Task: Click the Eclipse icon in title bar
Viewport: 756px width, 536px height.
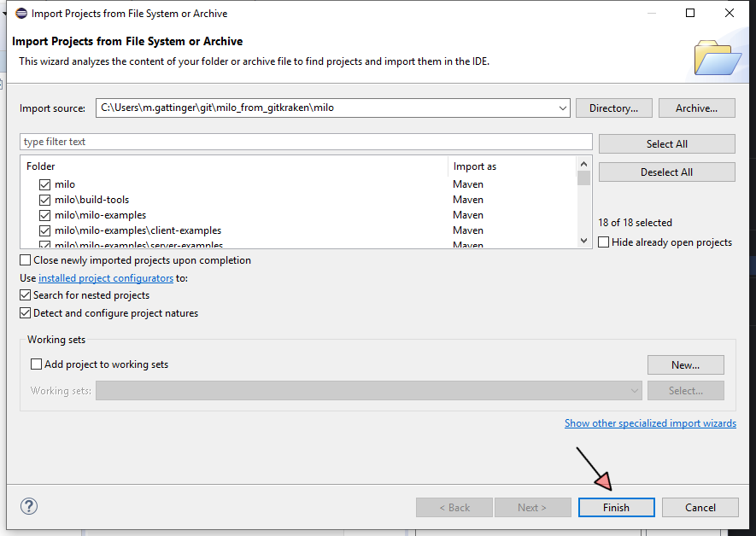Action: pos(21,14)
